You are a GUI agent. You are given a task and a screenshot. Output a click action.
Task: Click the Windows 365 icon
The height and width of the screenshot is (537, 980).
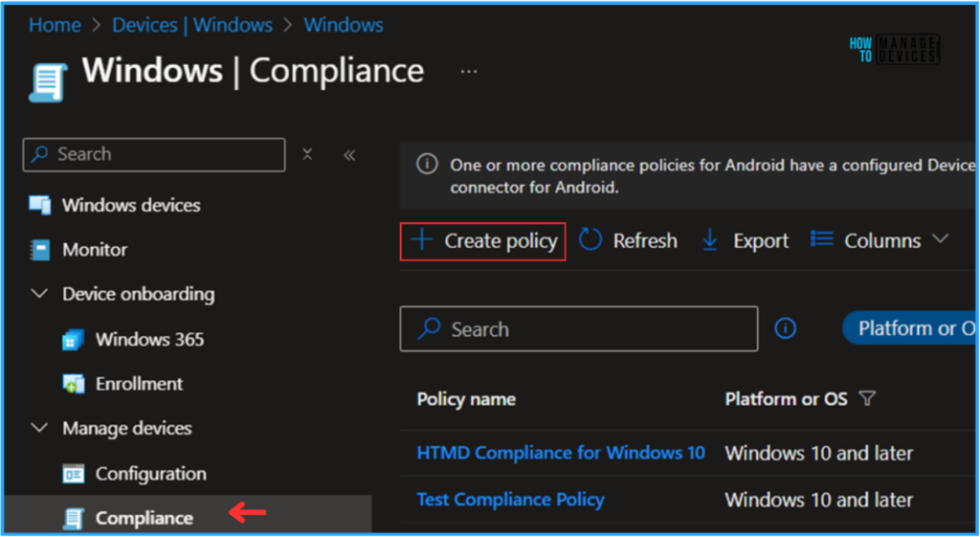73,340
